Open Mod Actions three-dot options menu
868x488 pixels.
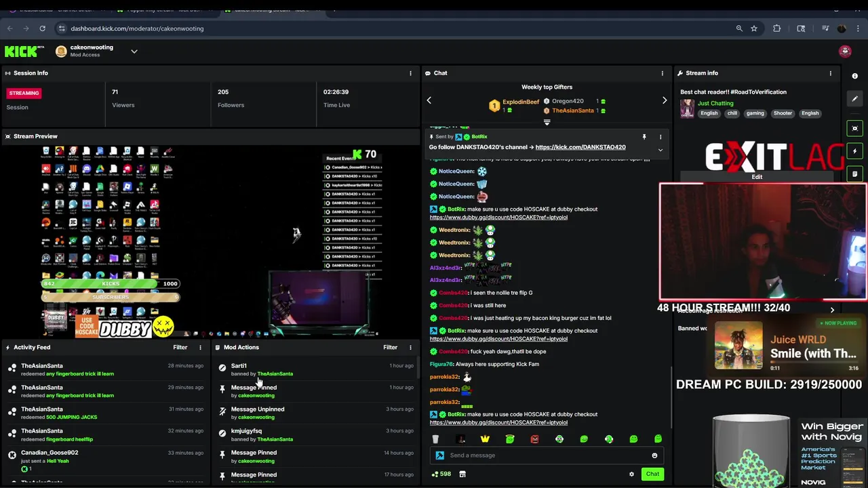pos(410,348)
